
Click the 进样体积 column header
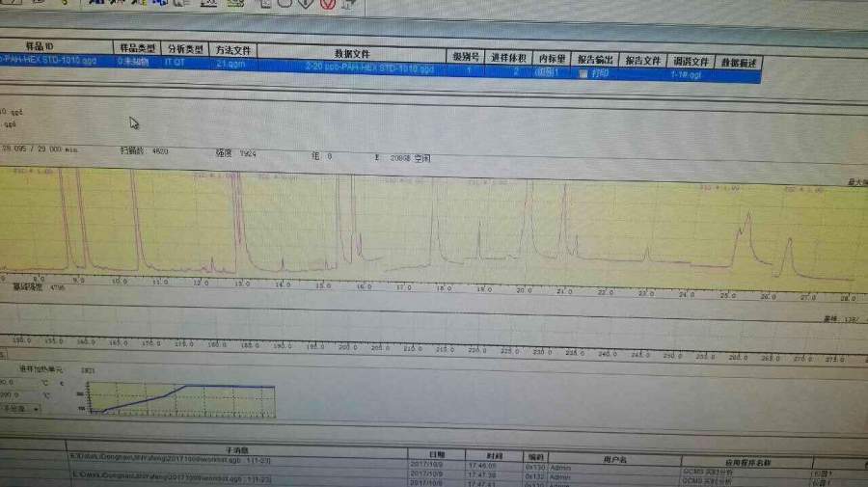point(508,58)
